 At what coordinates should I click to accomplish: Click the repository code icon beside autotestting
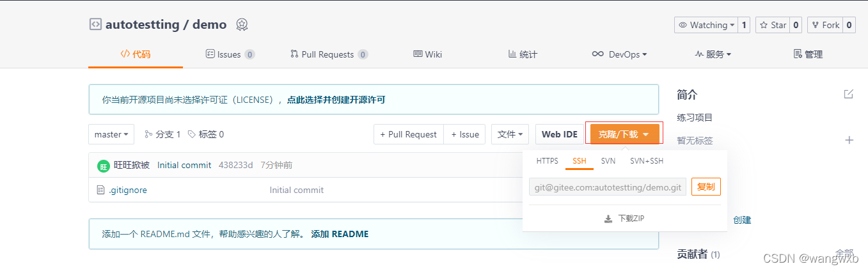click(x=95, y=25)
